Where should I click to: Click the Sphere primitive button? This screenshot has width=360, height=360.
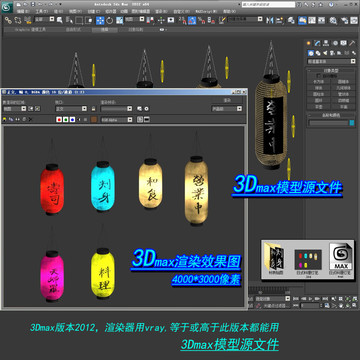[319, 88]
